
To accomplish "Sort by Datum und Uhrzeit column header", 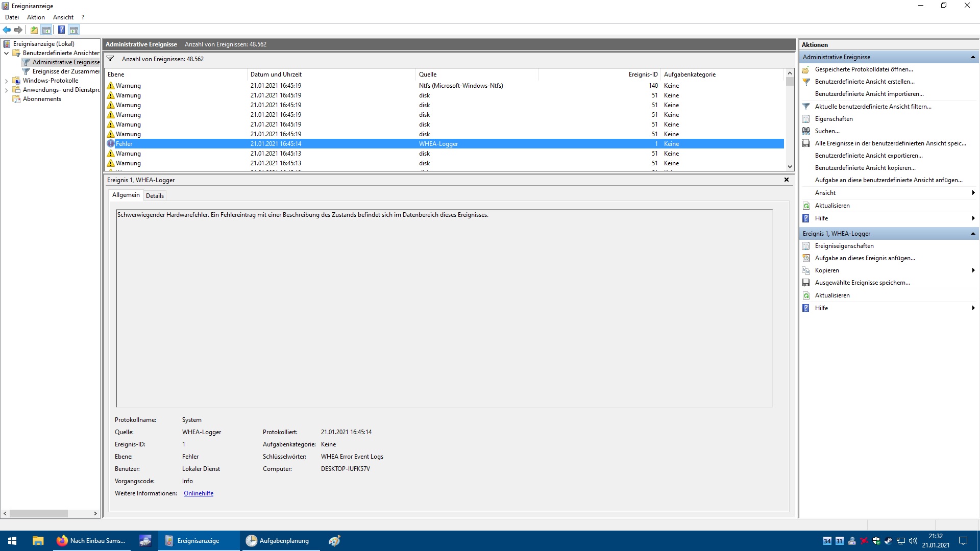I will pos(276,74).
